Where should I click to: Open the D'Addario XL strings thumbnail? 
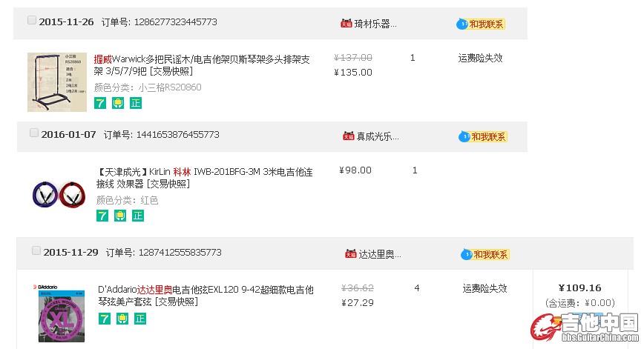tap(59, 313)
